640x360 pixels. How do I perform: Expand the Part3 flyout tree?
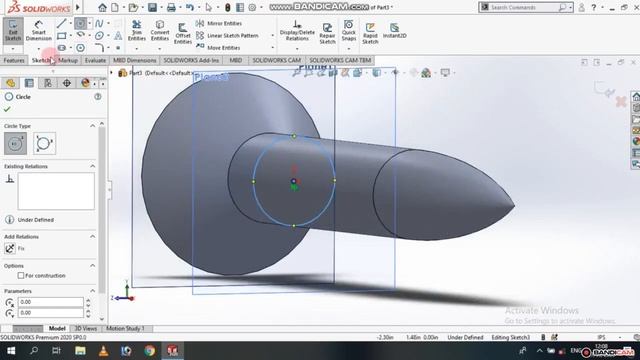111,73
